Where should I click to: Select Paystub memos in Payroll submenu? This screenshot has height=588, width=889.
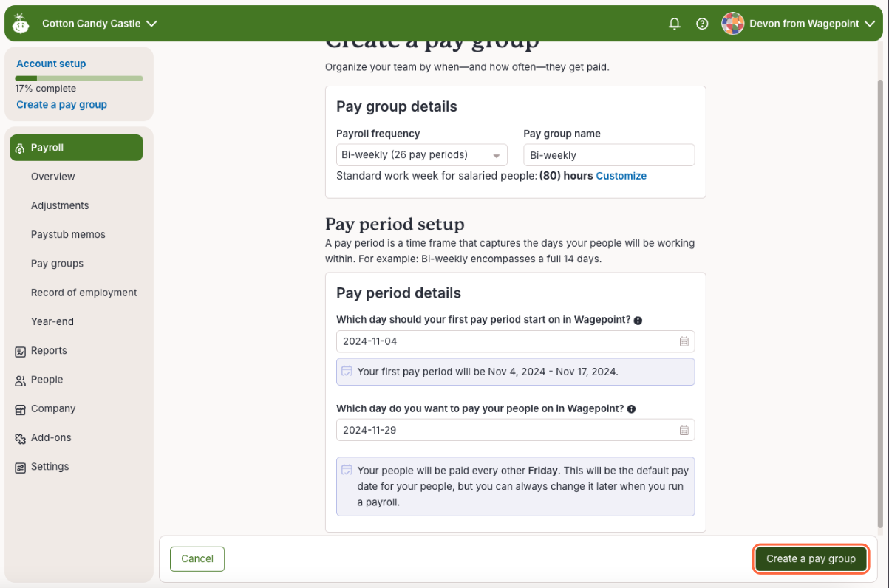[x=68, y=234]
